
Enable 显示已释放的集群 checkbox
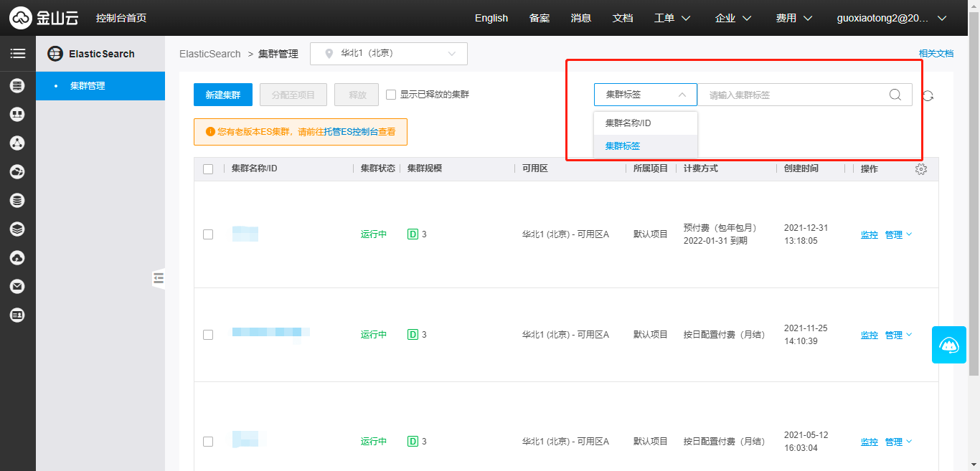coord(391,95)
